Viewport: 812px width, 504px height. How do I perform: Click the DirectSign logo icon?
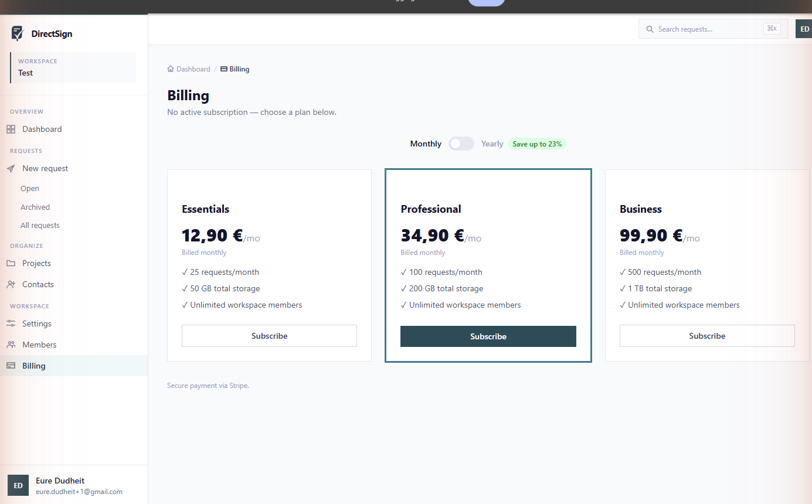click(x=18, y=33)
